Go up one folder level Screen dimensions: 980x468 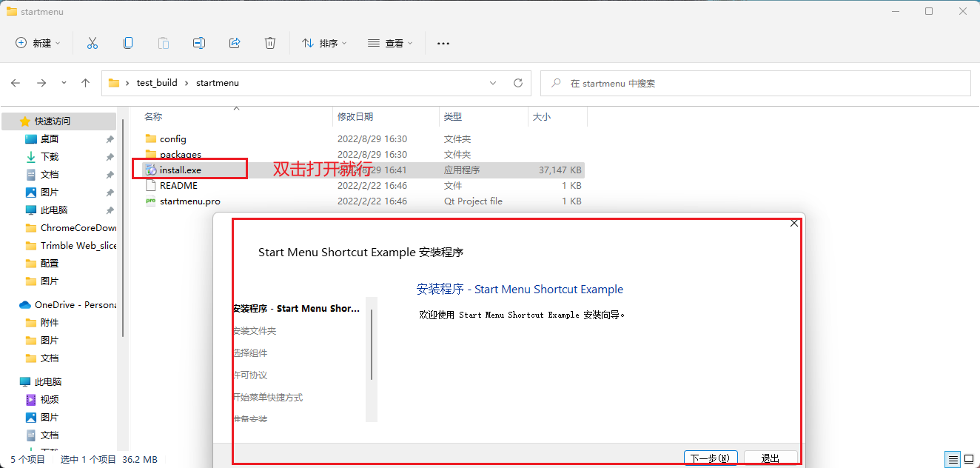point(86,83)
